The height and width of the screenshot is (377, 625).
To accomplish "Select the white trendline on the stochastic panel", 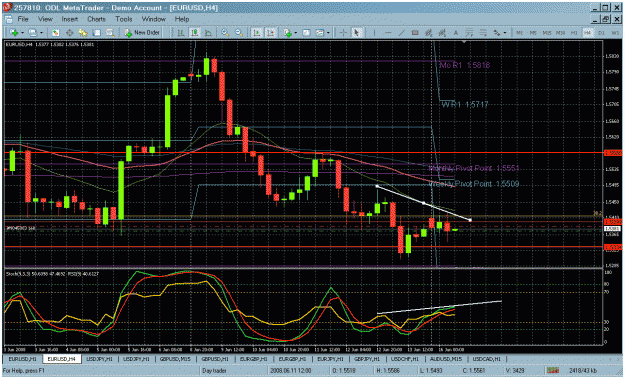I will tap(439, 307).
